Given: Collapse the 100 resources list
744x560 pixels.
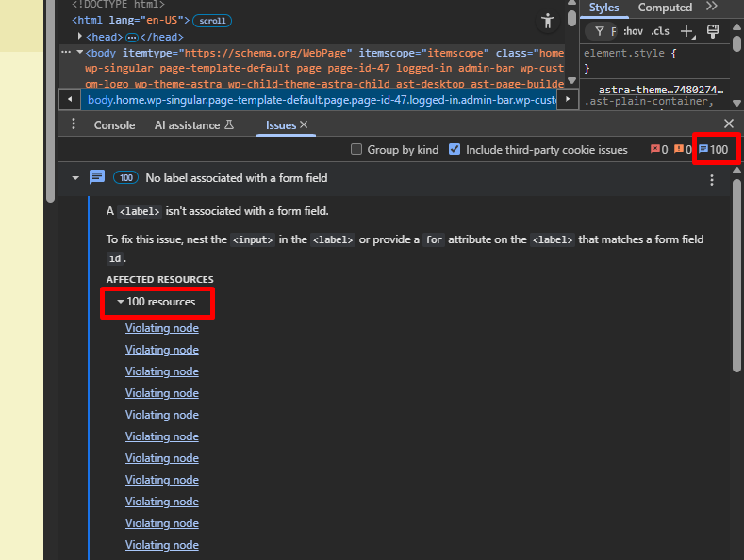Looking at the screenshot, I should tap(121, 302).
